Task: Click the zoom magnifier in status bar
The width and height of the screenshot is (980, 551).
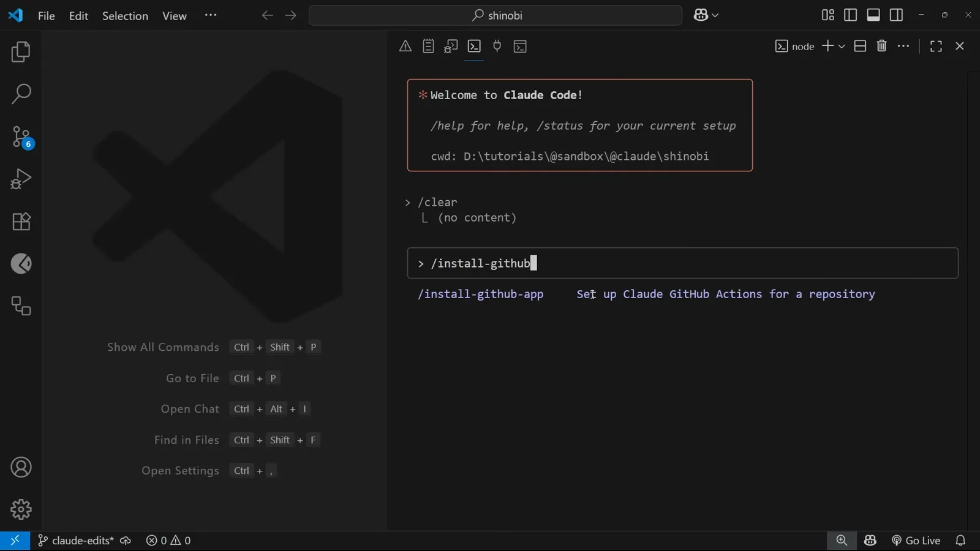Action: [x=842, y=541]
